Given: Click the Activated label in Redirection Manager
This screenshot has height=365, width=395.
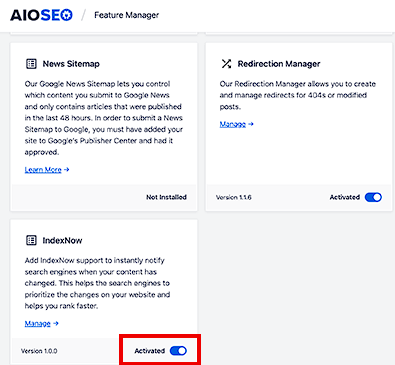Looking at the screenshot, I should point(345,197).
